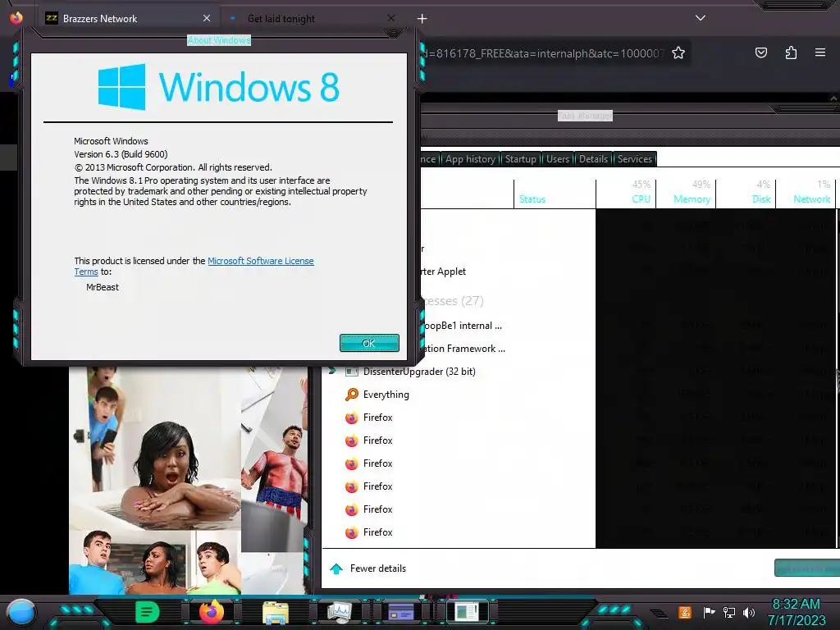The width and height of the screenshot is (840, 630).
Task: Bookmark this page with the star icon
Action: tap(678, 52)
